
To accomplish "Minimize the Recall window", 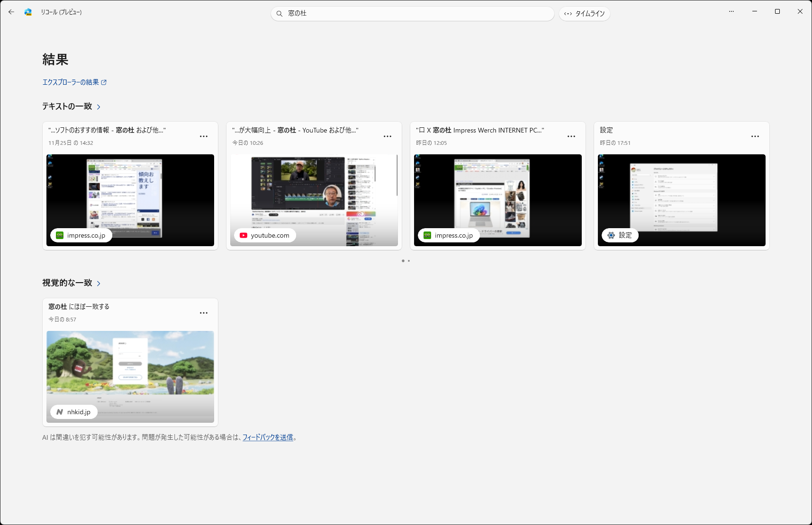I will click(755, 11).
